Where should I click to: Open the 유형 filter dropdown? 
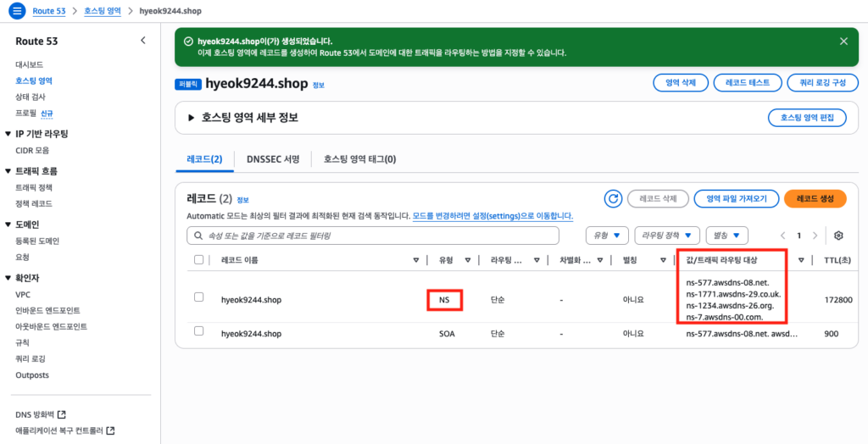[607, 235]
